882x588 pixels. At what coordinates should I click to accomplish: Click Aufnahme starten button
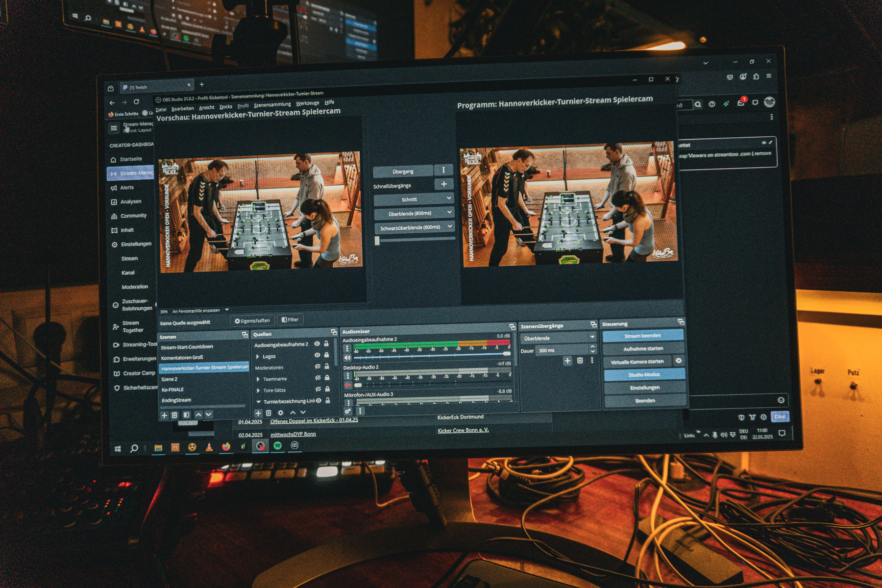(x=643, y=348)
